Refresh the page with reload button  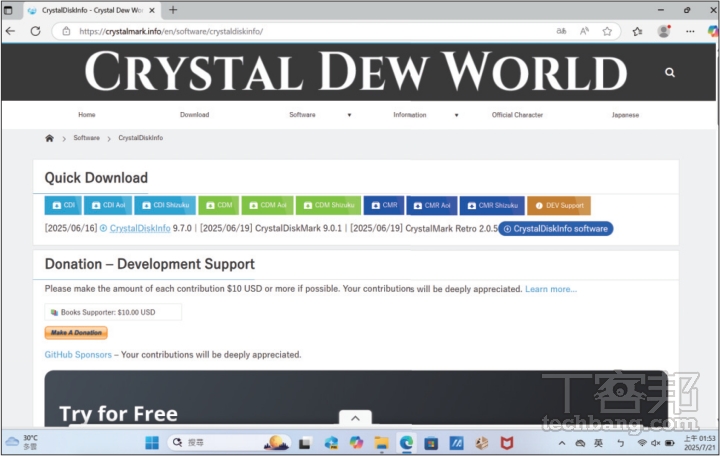click(x=35, y=31)
